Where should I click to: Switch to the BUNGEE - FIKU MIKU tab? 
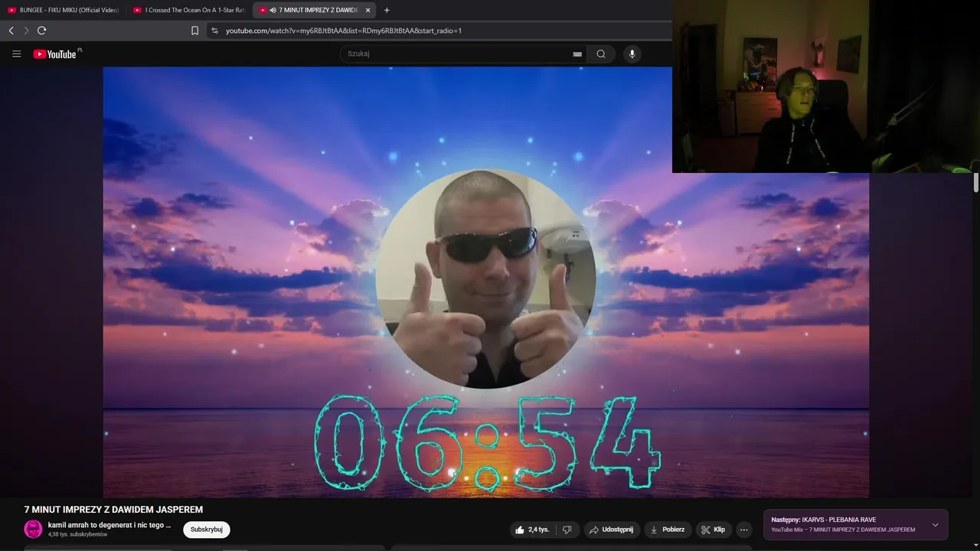pos(64,10)
